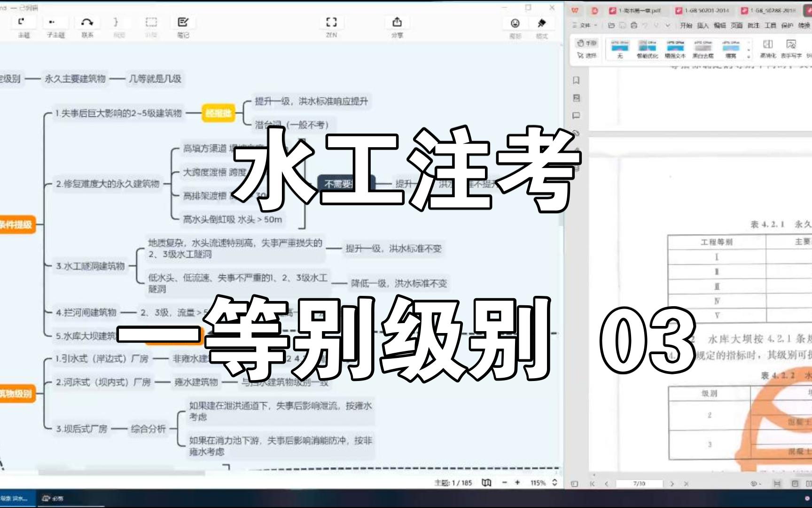The image size is (812, 508).
Task: Go to first page in WPS PDF
Action: 593,484
